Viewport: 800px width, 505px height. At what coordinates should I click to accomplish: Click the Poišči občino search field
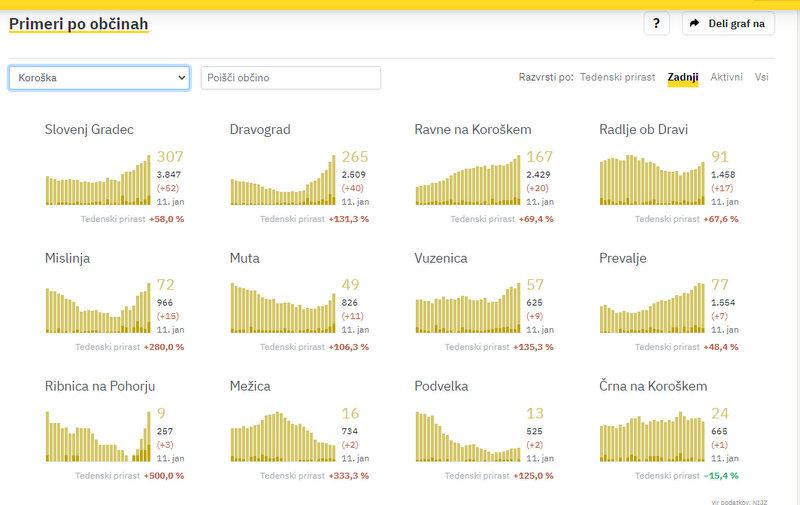[x=290, y=77]
